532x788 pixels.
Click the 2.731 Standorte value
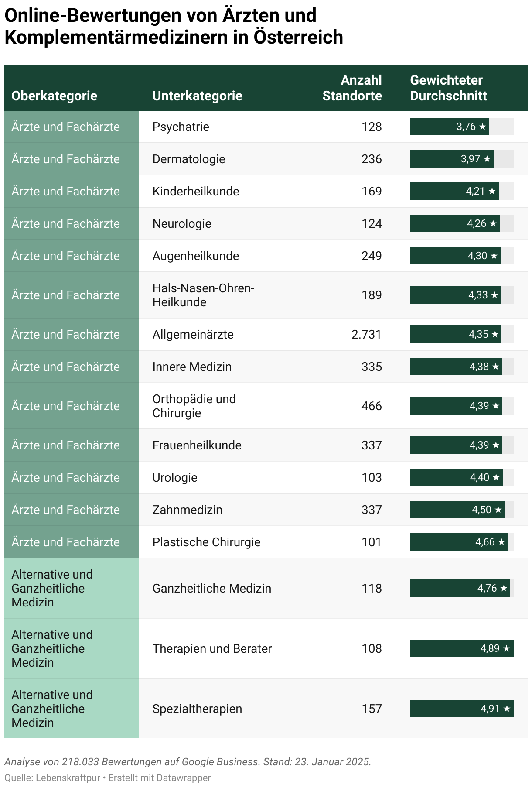366,335
